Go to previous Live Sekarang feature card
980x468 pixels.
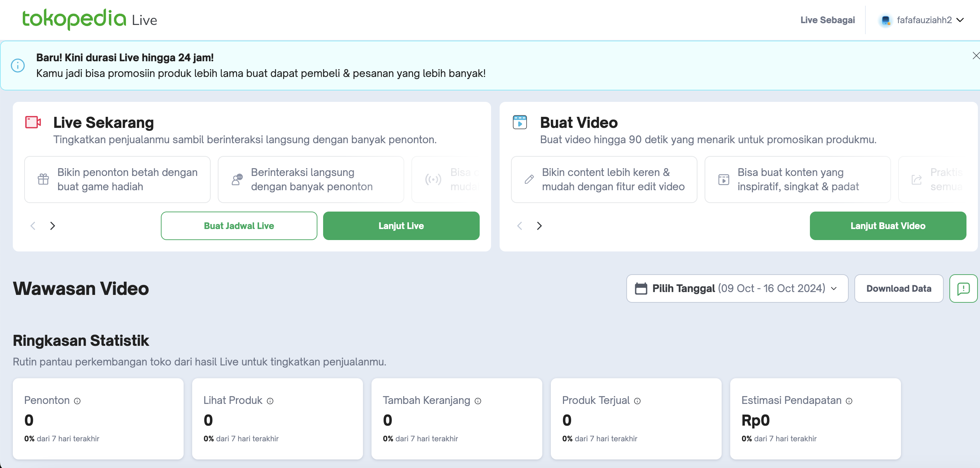pos(33,225)
